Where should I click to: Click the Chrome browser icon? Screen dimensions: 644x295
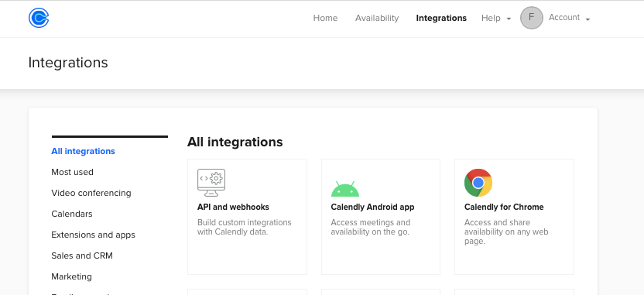(478, 183)
